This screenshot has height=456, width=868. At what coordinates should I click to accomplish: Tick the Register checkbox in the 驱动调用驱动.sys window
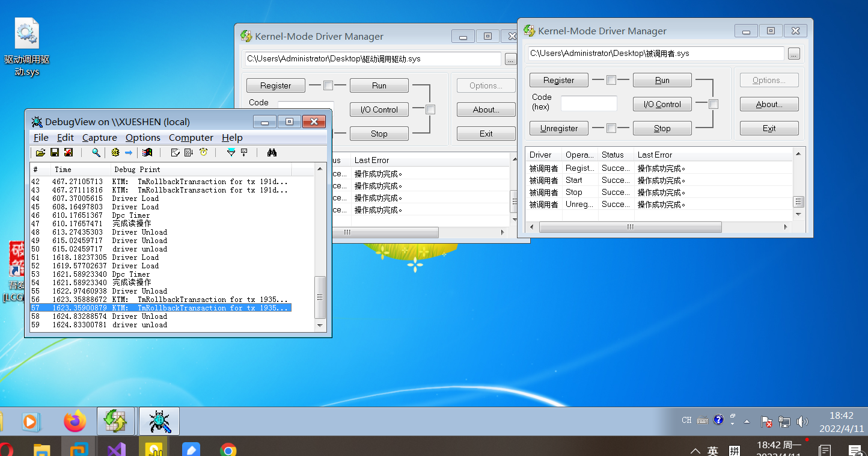click(x=328, y=85)
